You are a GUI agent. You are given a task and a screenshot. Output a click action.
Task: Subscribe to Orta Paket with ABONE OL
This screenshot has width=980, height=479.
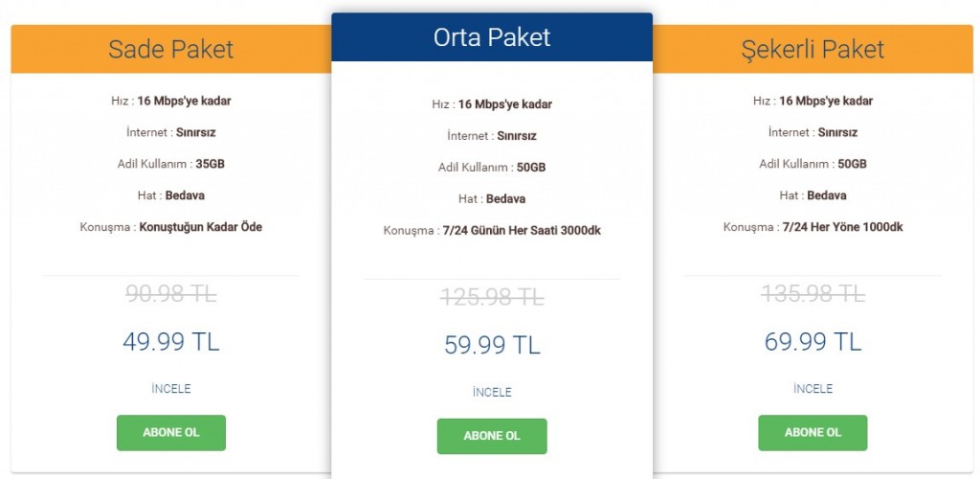[x=492, y=436]
